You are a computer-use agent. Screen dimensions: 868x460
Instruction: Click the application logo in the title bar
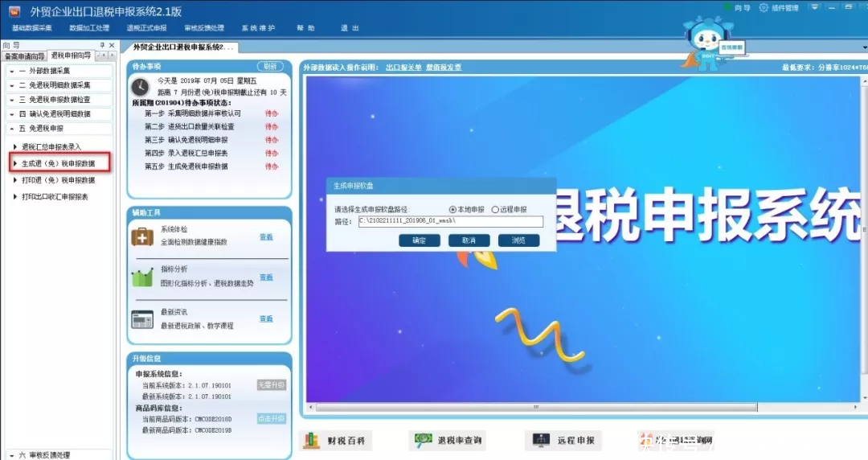pos(14,11)
